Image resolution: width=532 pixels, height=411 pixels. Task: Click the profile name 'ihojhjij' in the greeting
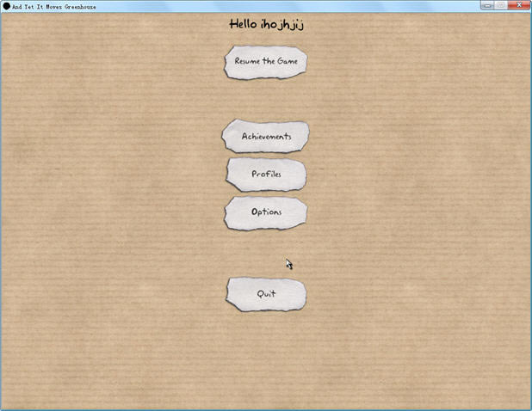pyautogui.click(x=282, y=24)
